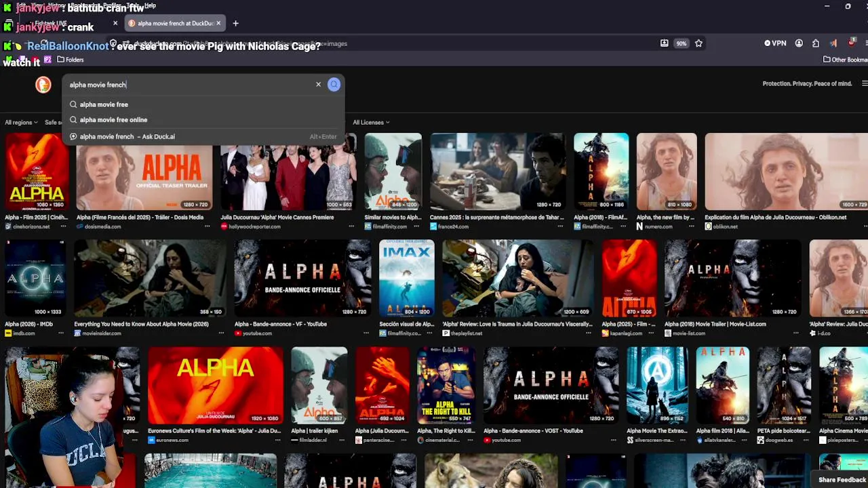868x488 pixels.
Task: Open red ALPHA 1920×1080 Euronews thumbnail
Action: point(216,384)
